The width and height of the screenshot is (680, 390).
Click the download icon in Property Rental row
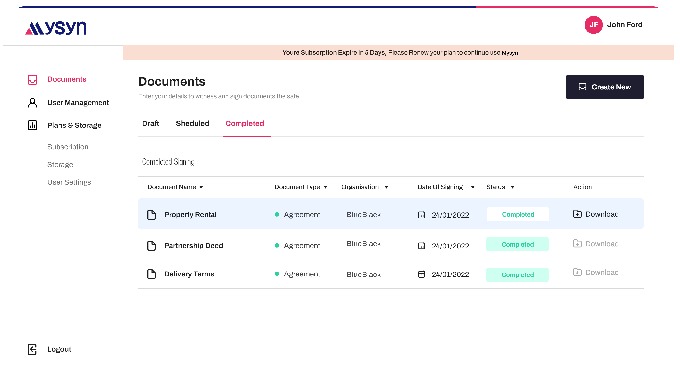577,214
